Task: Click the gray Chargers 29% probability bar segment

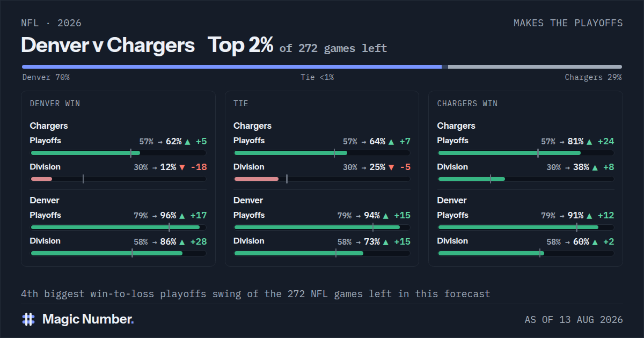Action: (535, 67)
